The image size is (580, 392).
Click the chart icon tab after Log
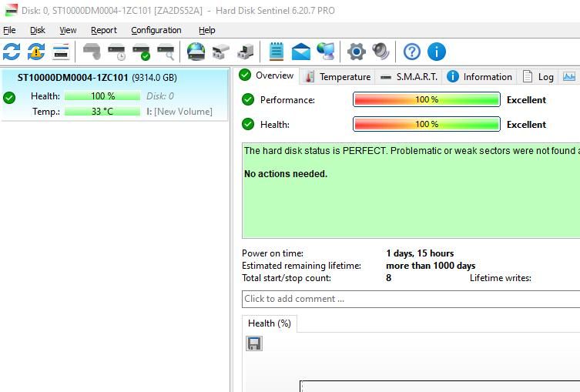[x=569, y=76]
